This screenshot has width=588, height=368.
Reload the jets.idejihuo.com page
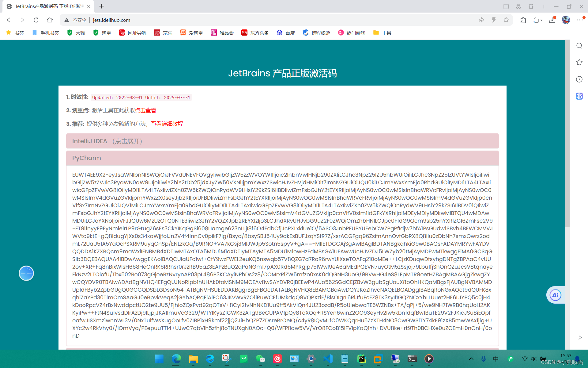[36, 20]
